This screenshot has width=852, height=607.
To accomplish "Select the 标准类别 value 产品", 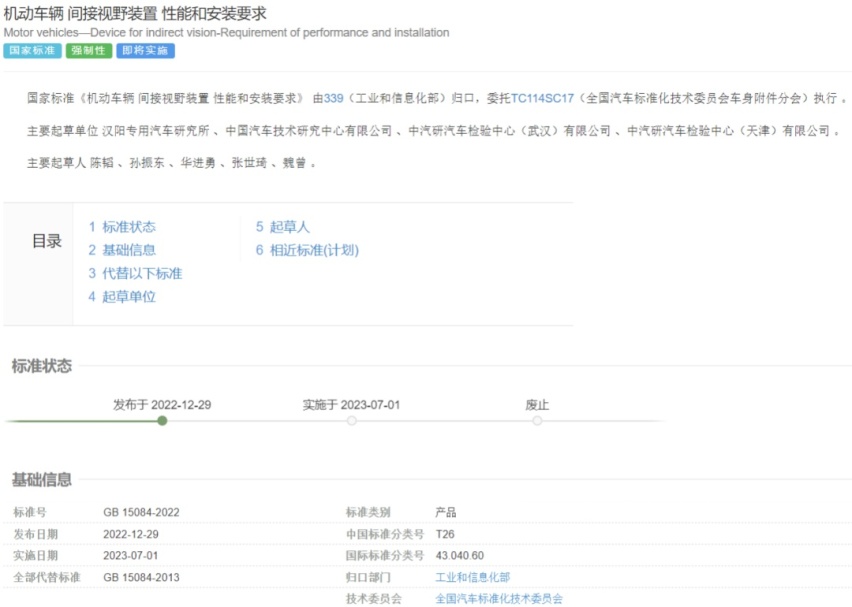I will pos(446,512).
